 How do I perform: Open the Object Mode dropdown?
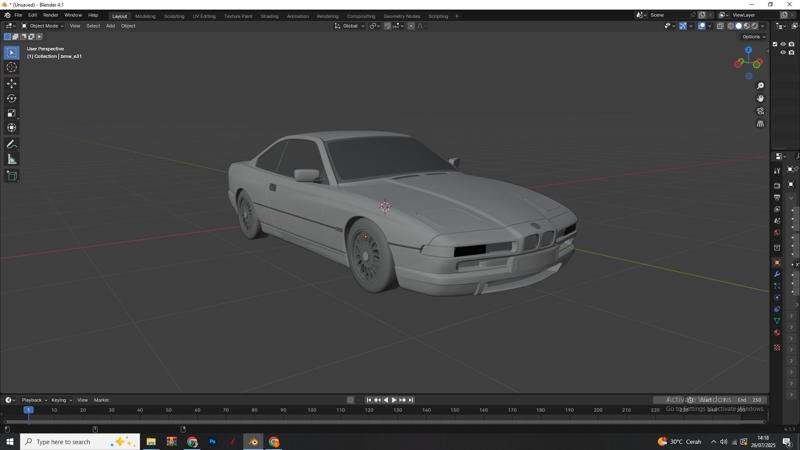[42, 26]
